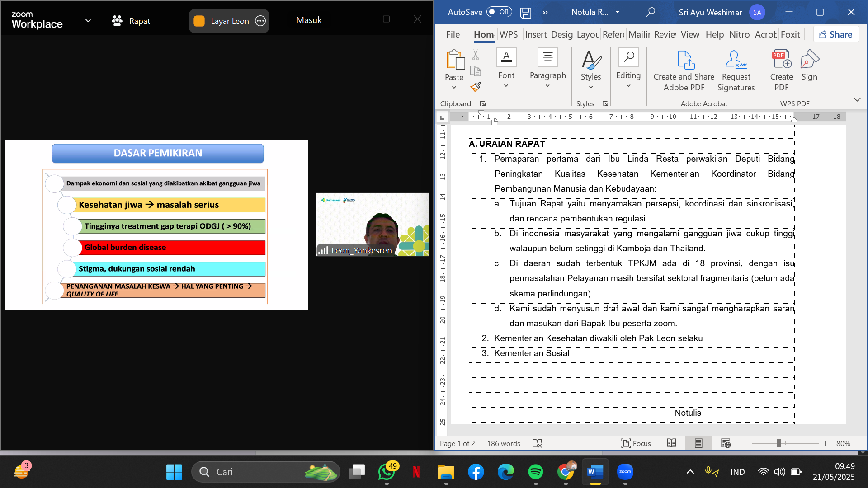This screenshot has width=868, height=488.
Task: Switch to Read Mode view
Action: (671, 443)
